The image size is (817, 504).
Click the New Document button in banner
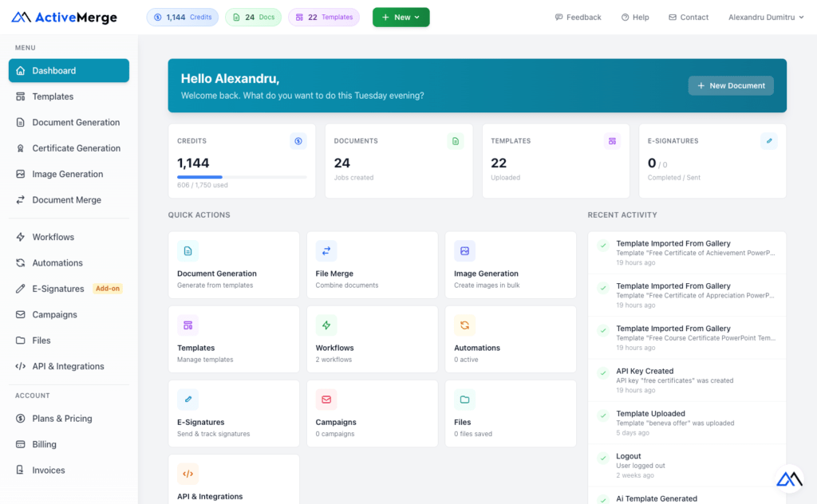pyautogui.click(x=731, y=85)
